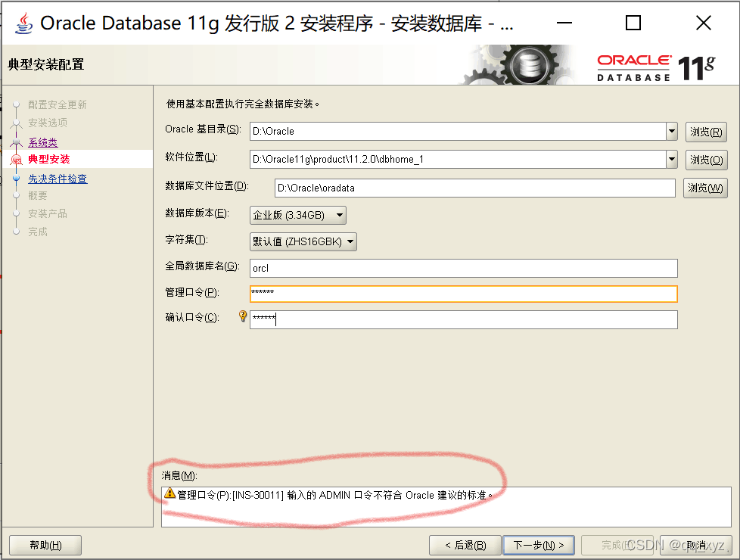Click the 安装产品 step
Image resolution: width=740 pixels, height=560 pixels.
[x=48, y=213]
